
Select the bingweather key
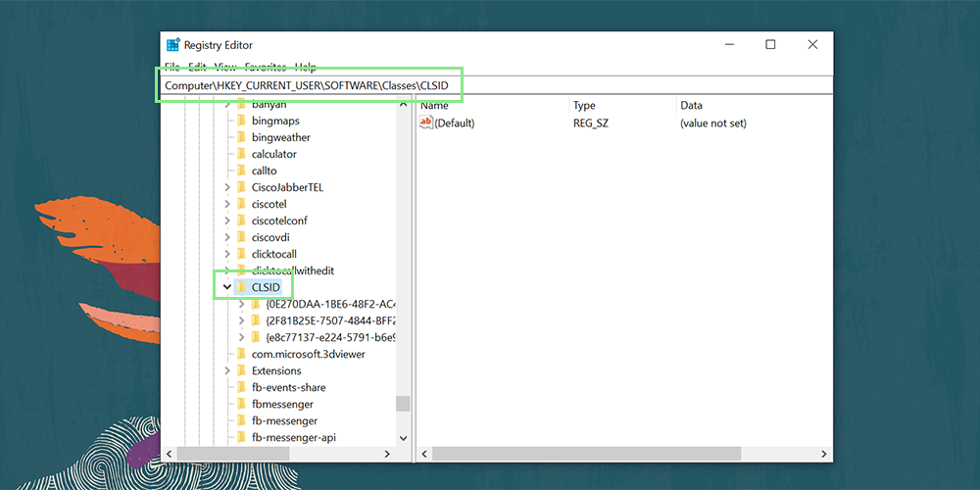[x=280, y=137]
